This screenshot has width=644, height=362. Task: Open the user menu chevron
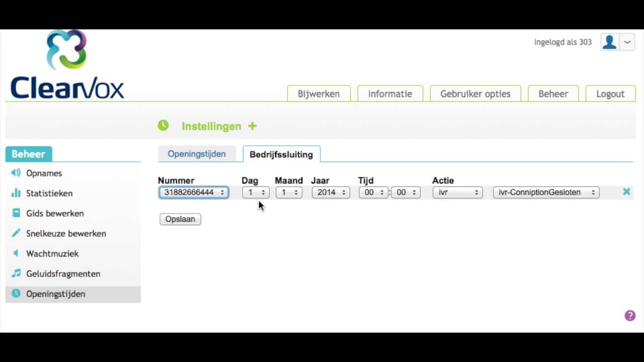[627, 42]
